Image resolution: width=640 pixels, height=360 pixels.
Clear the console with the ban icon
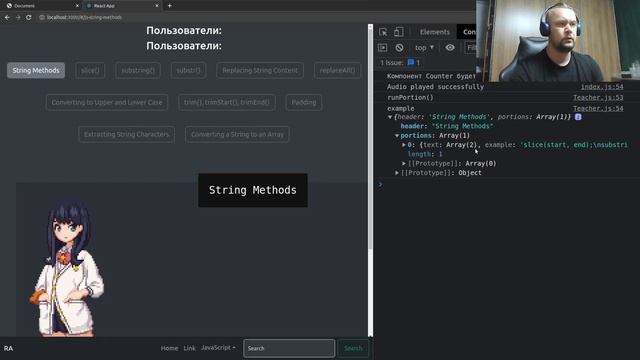399,48
